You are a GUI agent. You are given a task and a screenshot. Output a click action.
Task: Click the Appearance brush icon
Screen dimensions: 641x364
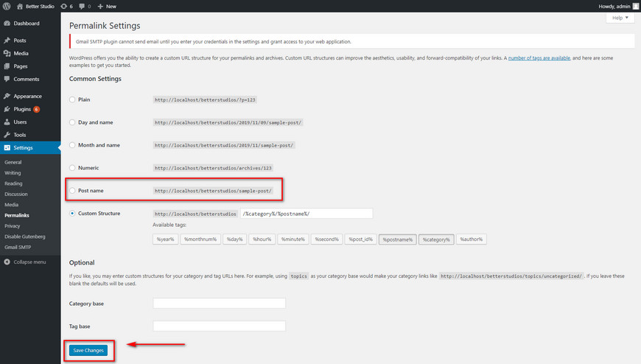[x=7, y=96]
